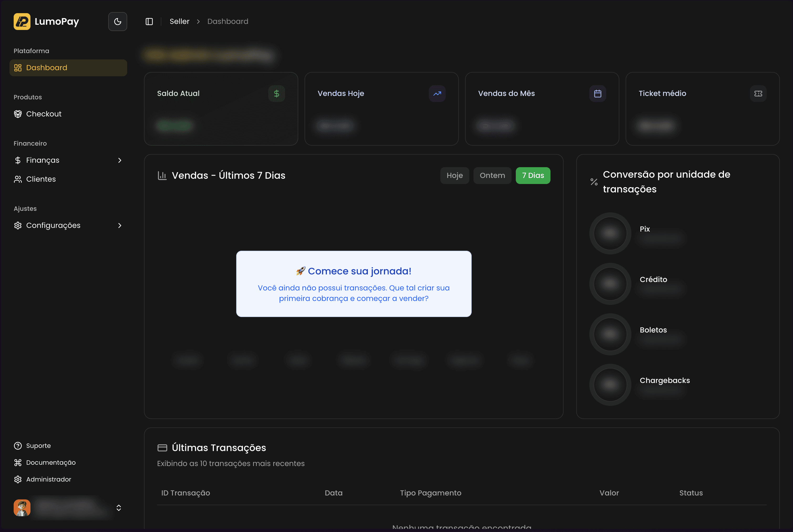Select the 7 Dias chart filter

tap(533, 175)
